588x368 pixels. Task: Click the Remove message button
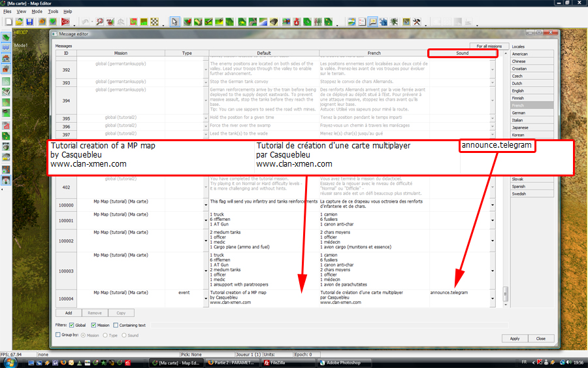95,313
